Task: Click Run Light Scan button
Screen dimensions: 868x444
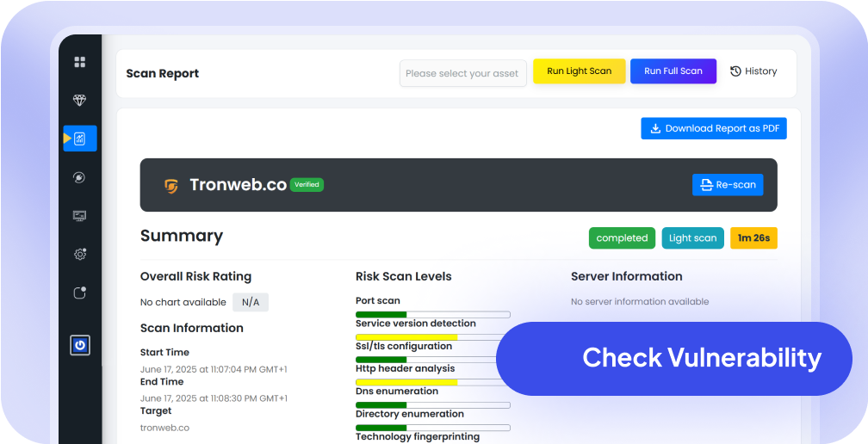Action: [579, 71]
